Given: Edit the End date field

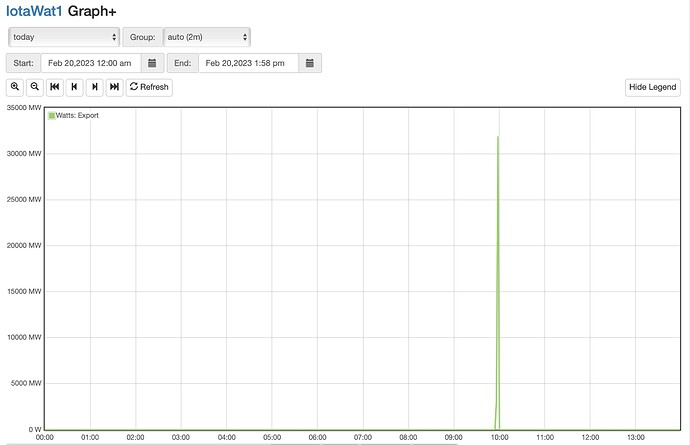Looking at the screenshot, I should point(248,63).
